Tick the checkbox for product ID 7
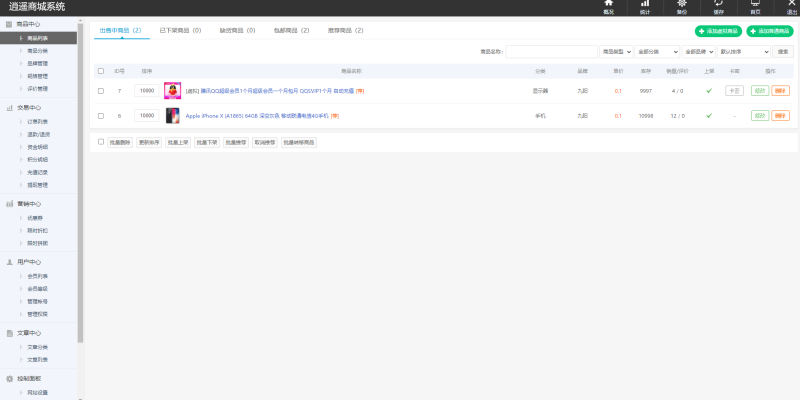 [101, 91]
